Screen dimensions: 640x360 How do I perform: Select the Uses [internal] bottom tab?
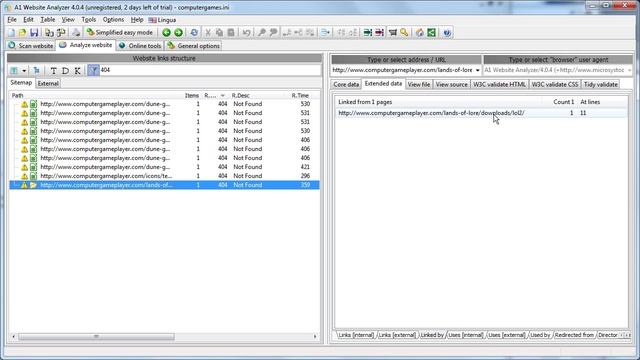click(465, 335)
